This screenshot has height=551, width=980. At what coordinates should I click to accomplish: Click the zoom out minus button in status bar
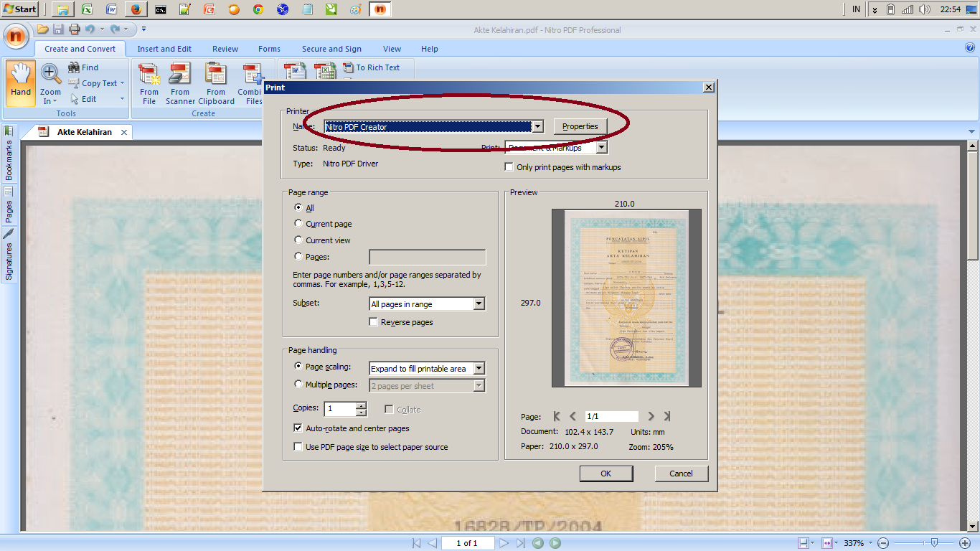(883, 543)
